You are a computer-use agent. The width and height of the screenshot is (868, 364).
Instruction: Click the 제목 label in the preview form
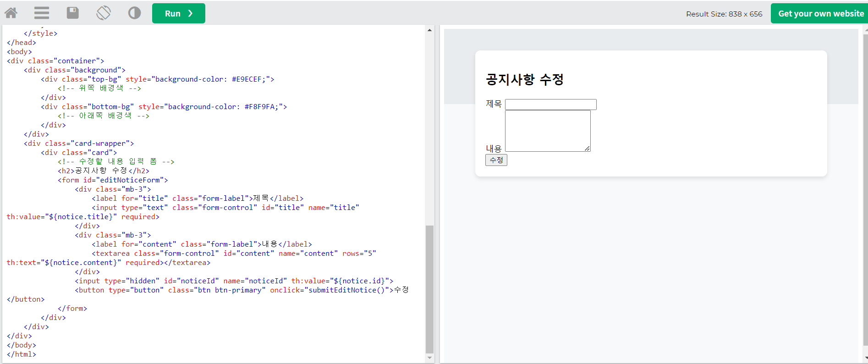(494, 104)
